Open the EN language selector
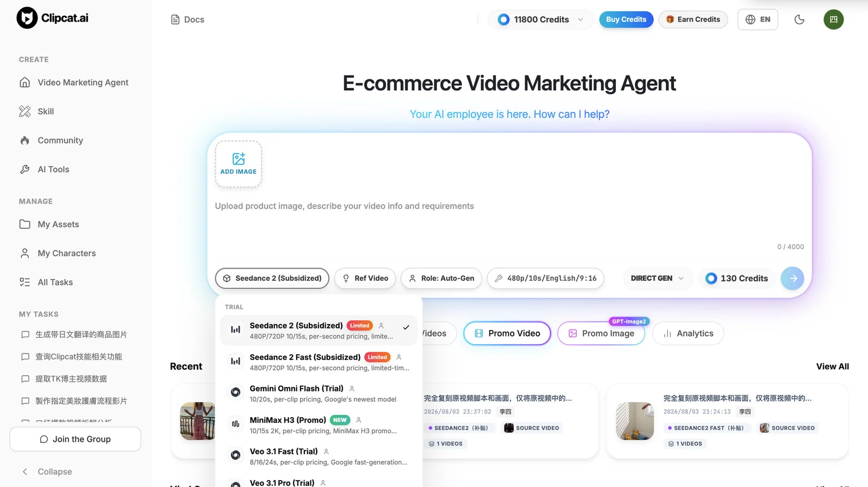The width and height of the screenshot is (868, 487). click(x=757, y=20)
